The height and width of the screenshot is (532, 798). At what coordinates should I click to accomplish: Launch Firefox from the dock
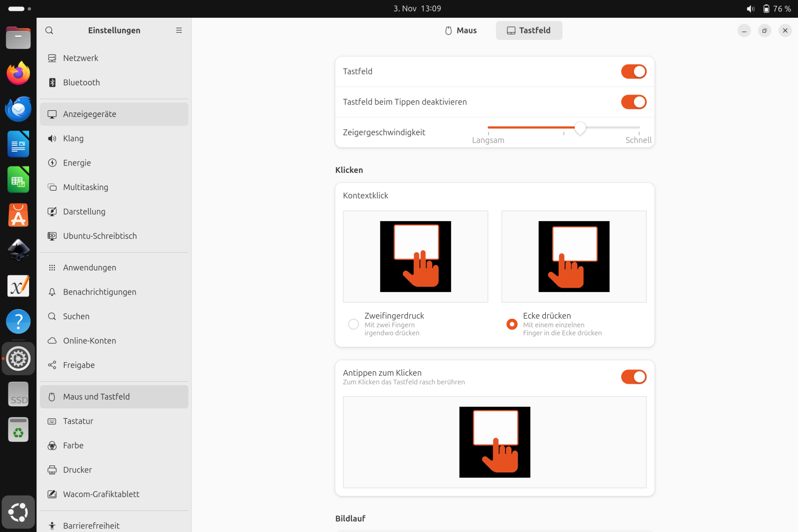click(18, 73)
